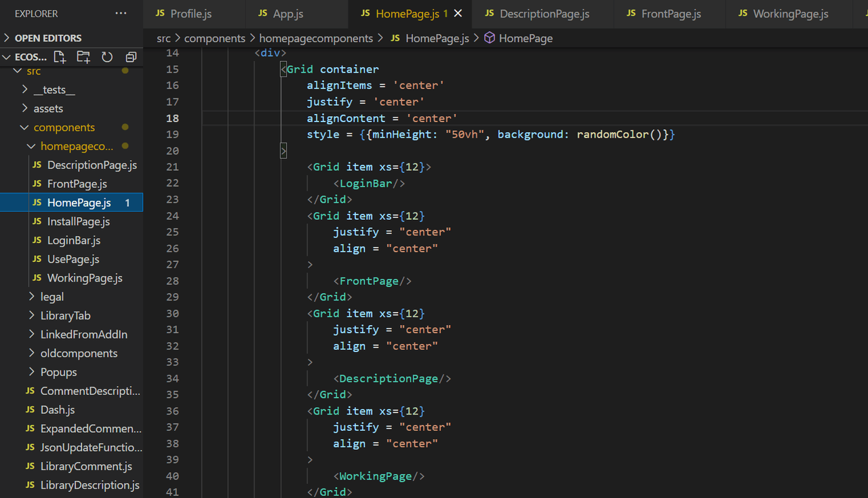Switch to the FrontPage.js tab
Viewport: 868px width, 498px height.
(x=671, y=14)
